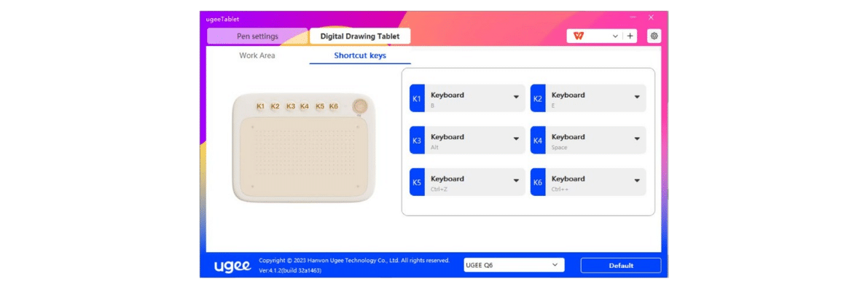Viewport: 868px width, 287px height.
Task: Add an application with the plus icon
Action: pyautogui.click(x=630, y=36)
